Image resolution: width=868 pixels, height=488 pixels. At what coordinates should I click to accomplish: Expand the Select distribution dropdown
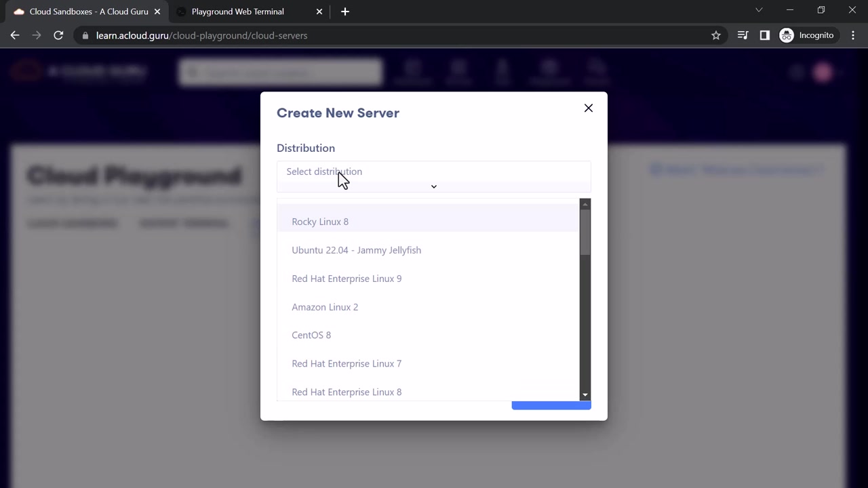pyautogui.click(x=433, y=177)
